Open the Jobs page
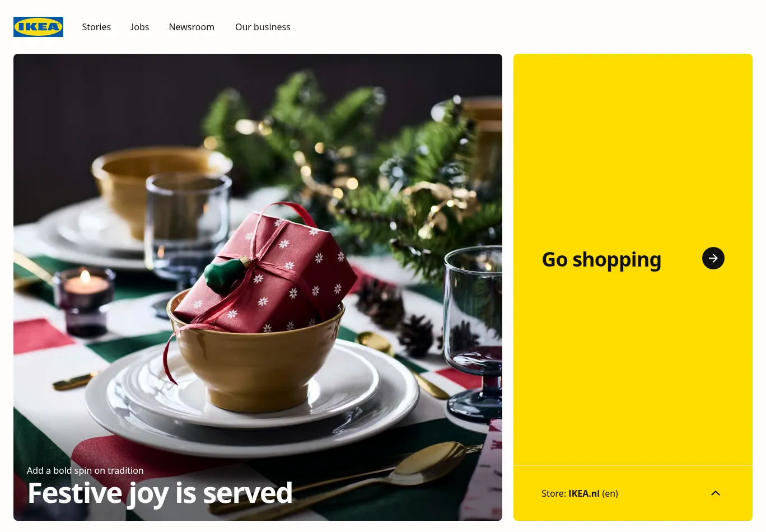This screenshot has height=532, width=766. click(x=139, y=27)
